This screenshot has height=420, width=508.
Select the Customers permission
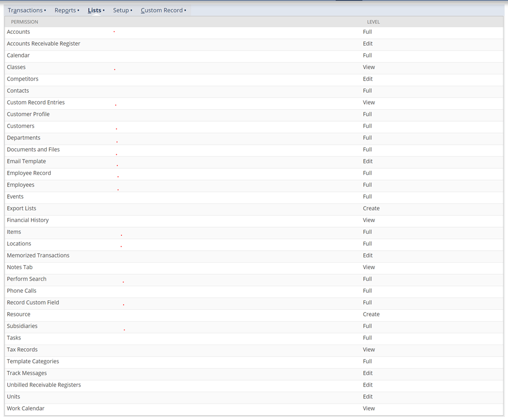click(x=21, y=126)
